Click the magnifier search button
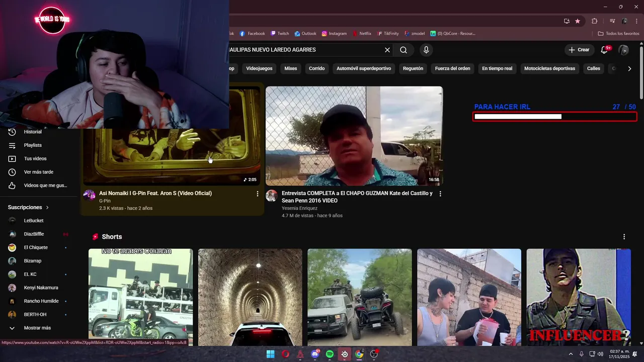 click(404, 50)
